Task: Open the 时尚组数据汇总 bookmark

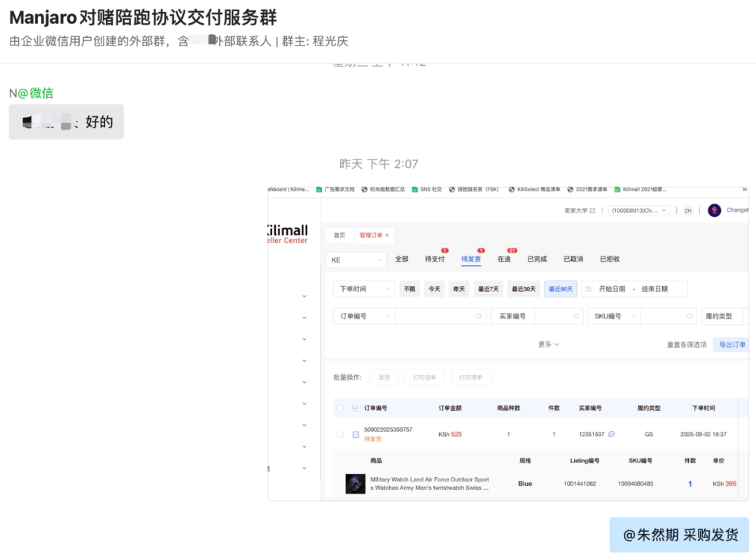Action: click(383, 190)
